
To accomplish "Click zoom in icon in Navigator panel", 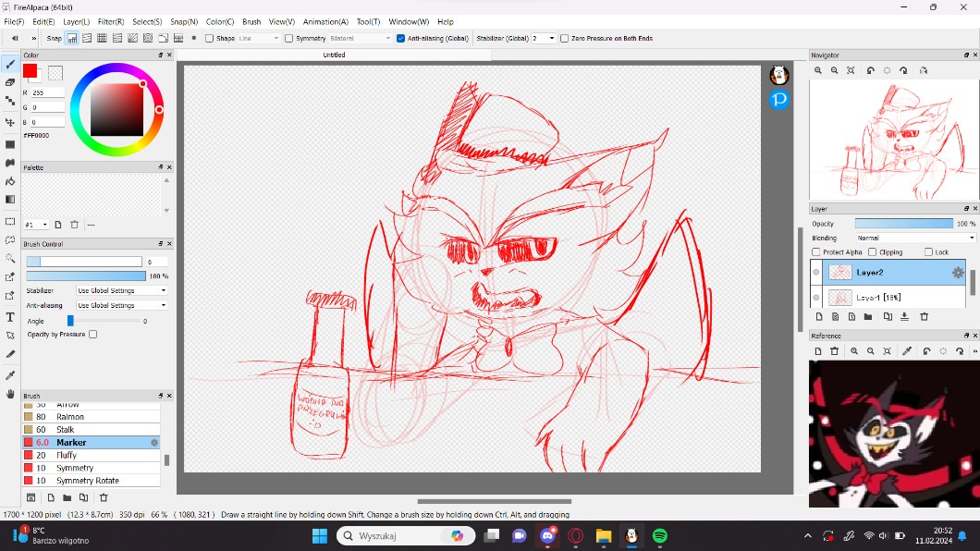I will click(819, 70).
